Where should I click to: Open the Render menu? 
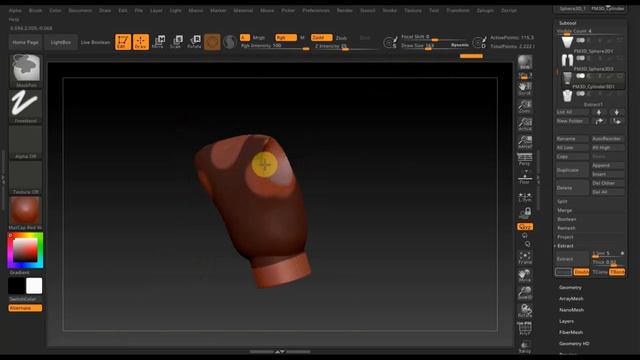[x=344, y=11]
